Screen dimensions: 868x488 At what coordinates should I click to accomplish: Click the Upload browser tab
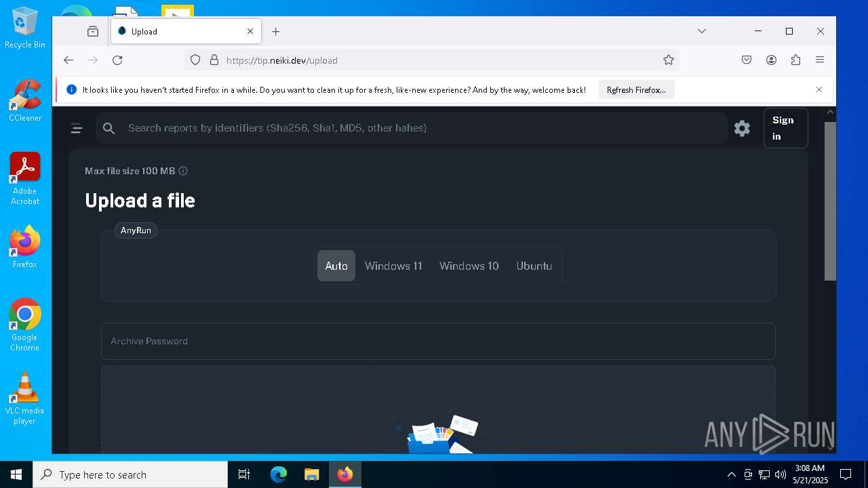186,31
